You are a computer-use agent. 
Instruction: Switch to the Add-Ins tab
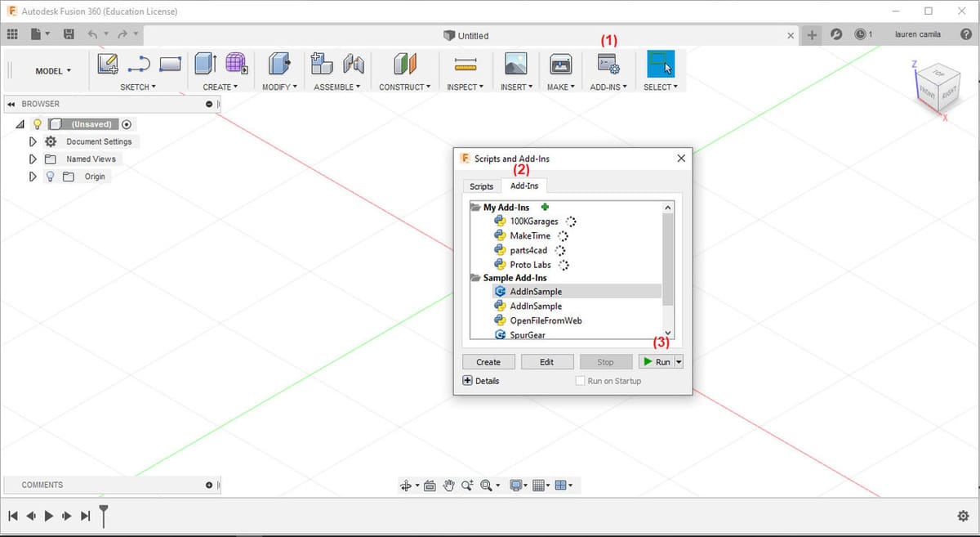coord(525,186)
